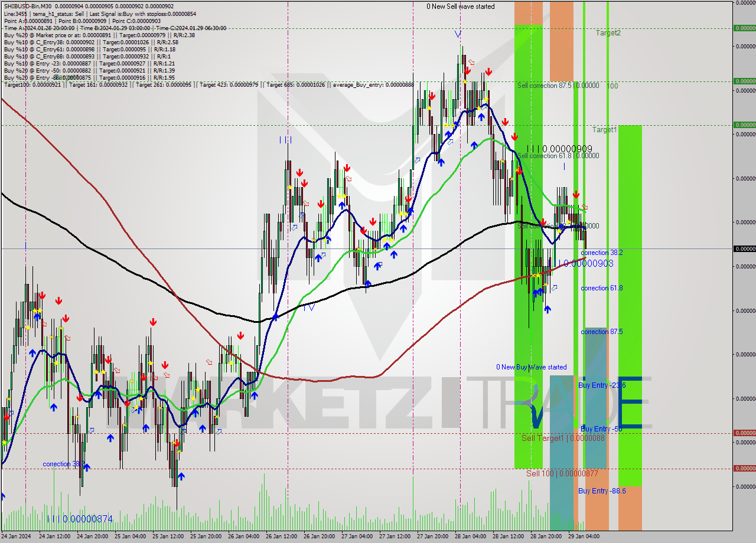Select the Target1 label
The width and height of the screenshot is (756, 543).
point(605,129)
